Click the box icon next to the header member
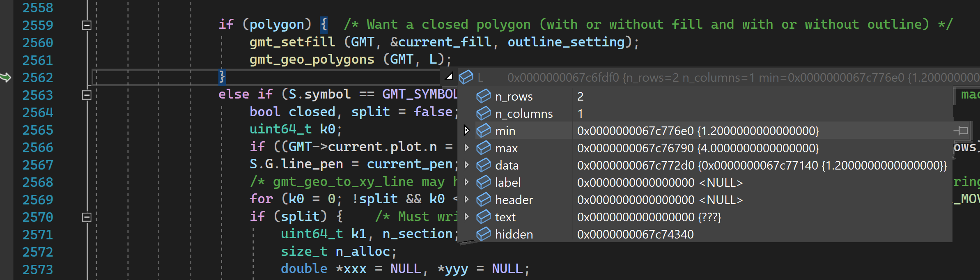This screenshot has height=280, width=980. (484, 200)
